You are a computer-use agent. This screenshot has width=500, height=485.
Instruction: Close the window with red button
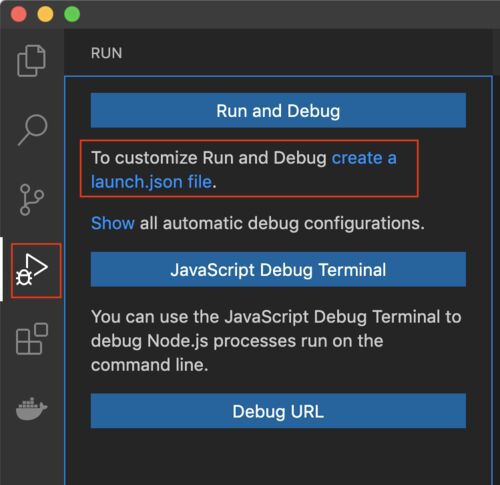(x=18, y=14)
